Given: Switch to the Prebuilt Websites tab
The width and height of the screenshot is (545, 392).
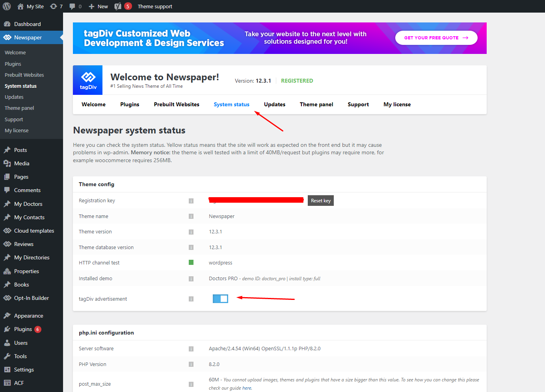Looking at the screenshot, I should [x=177, y=104].
